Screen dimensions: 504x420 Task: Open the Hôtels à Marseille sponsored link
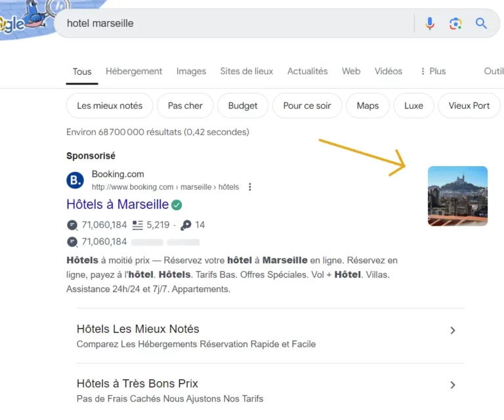[117, 204]
